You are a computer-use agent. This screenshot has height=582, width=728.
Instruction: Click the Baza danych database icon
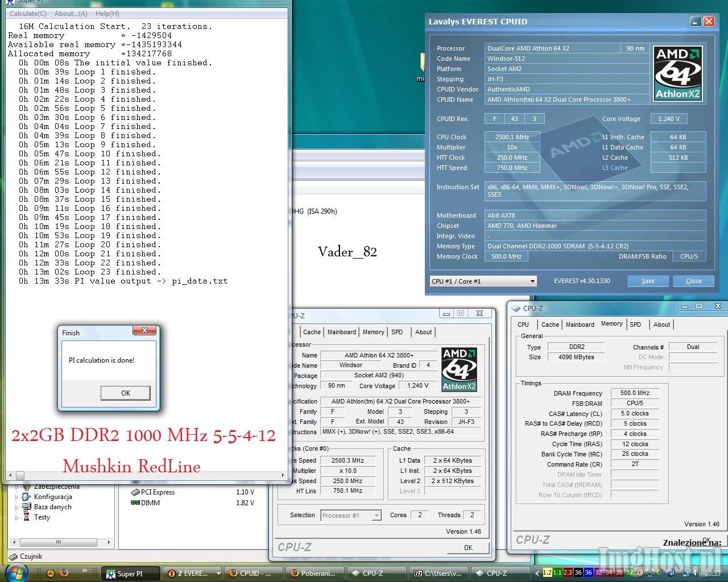point(26,507)
